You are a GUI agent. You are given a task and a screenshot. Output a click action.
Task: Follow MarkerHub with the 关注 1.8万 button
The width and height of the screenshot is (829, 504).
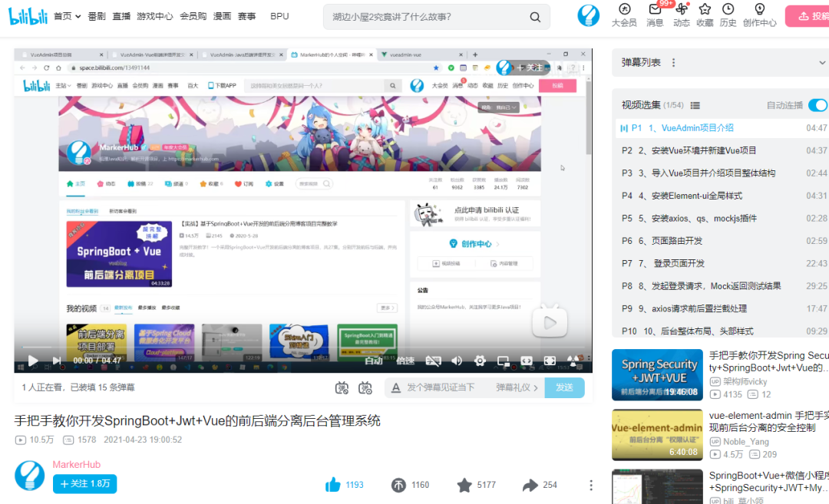click(x=84, y=485)
